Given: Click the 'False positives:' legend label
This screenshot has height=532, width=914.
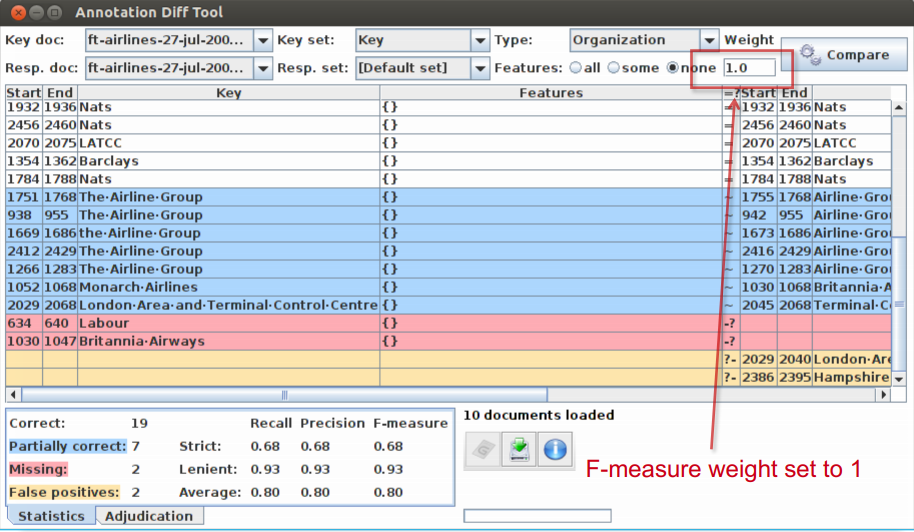Looking at the screenshot, I should (64, 492).
